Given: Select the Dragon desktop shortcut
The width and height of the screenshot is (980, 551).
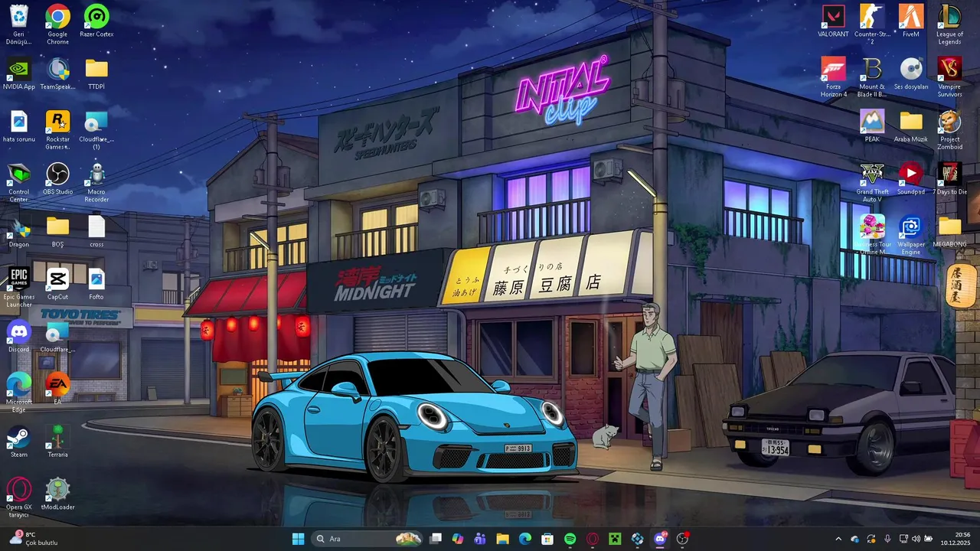Looking at the screenshot, I should (x=18, y=231).
